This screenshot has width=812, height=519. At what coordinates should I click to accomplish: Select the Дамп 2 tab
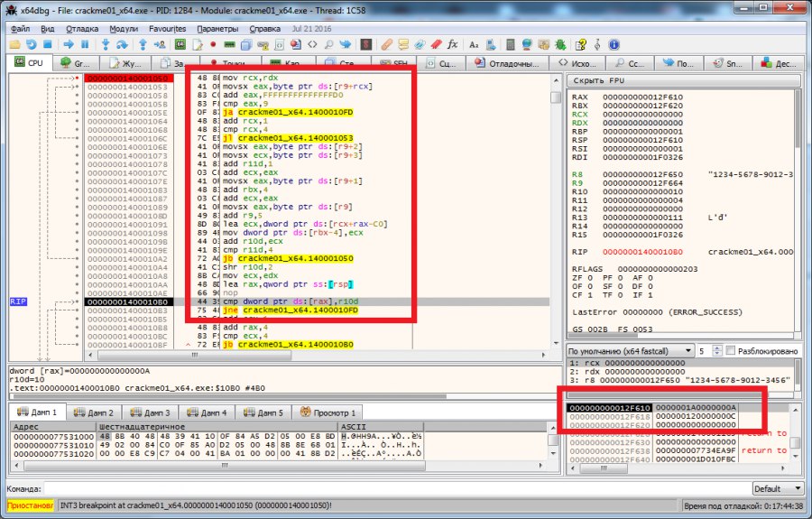click(x=94, y=412)
